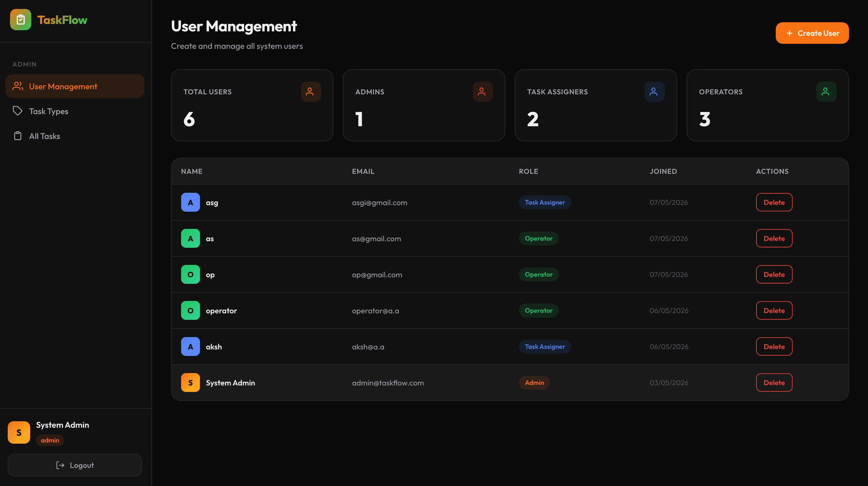Click the User Management people icon in sidebar
The height and width of the screenshot is (486, 868).
coord(18,86)
